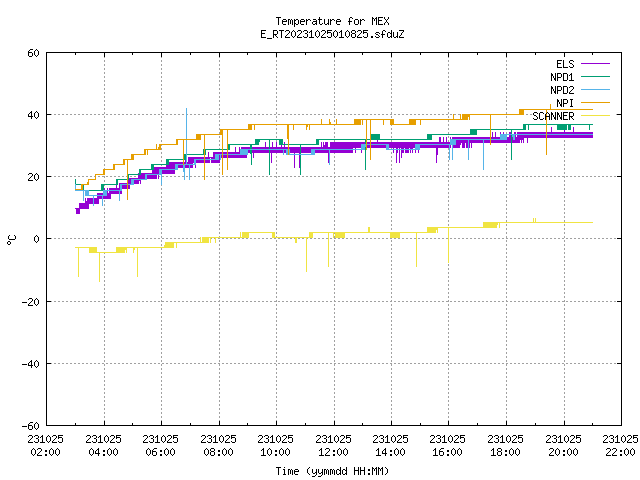Click the x-axis label 231025 10:00
The height and width of the screenshot is (480, 640).
tap(276, 445)
